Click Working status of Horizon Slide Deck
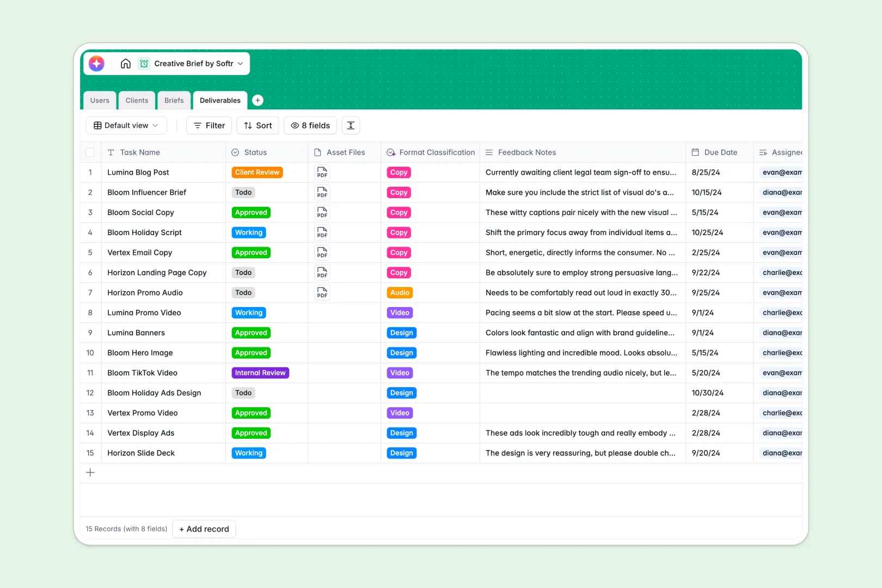Image resolution: width=882 pixels, height=588 pixels. pyautogui.click(x=249, y=453)
